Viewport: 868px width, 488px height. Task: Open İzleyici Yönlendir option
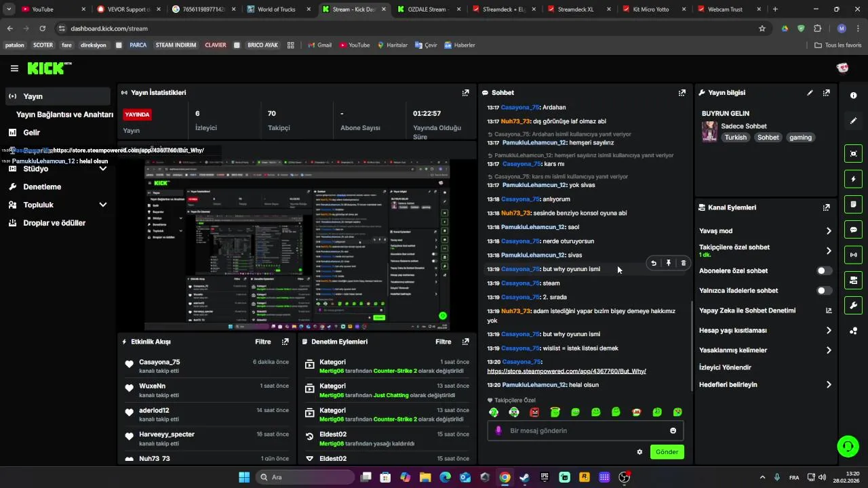(x=725, y=367)
